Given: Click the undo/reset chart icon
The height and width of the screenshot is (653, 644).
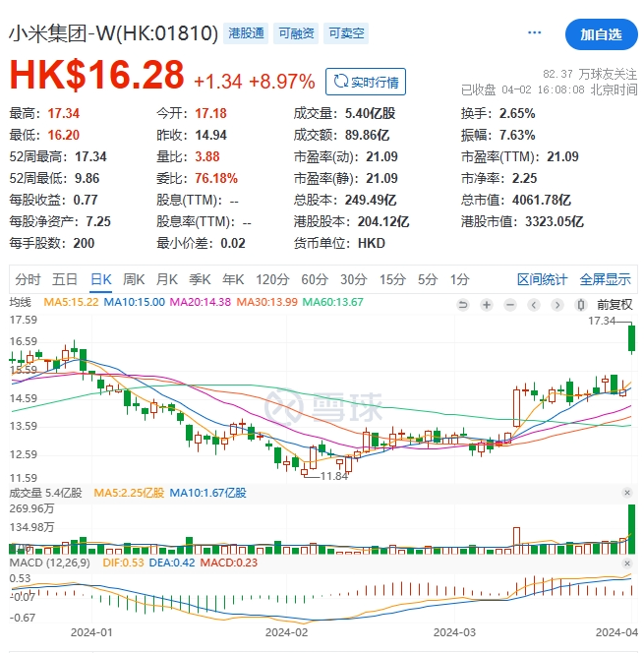Looking at the screenshot, I should click(462, 305).
